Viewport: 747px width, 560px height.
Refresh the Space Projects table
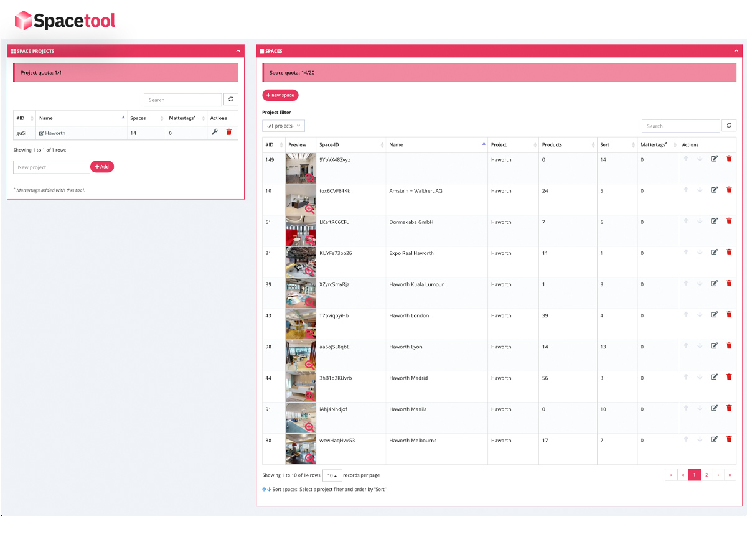231,100
